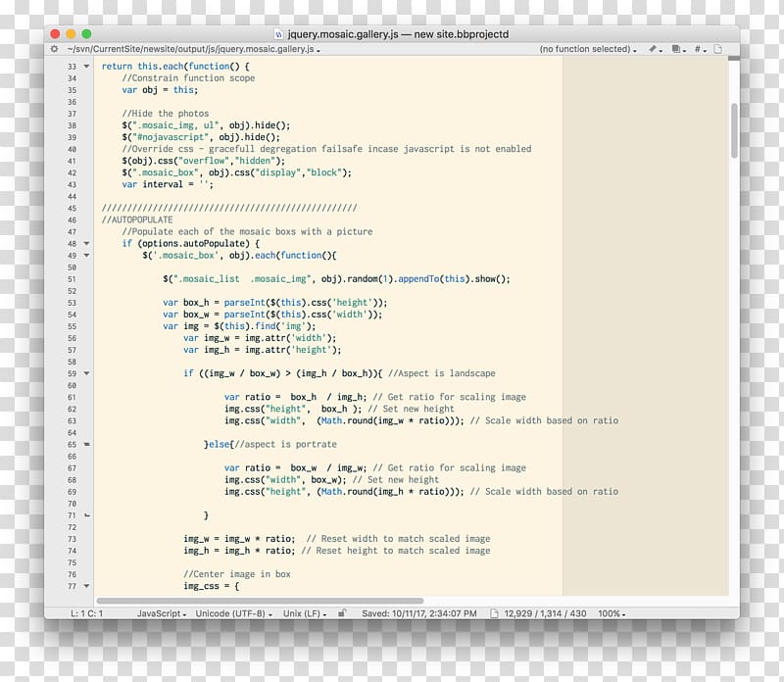Click the "$(obj).css("overflow","hidden");" line
Screen dimensions: 784x682
(203, 161)
